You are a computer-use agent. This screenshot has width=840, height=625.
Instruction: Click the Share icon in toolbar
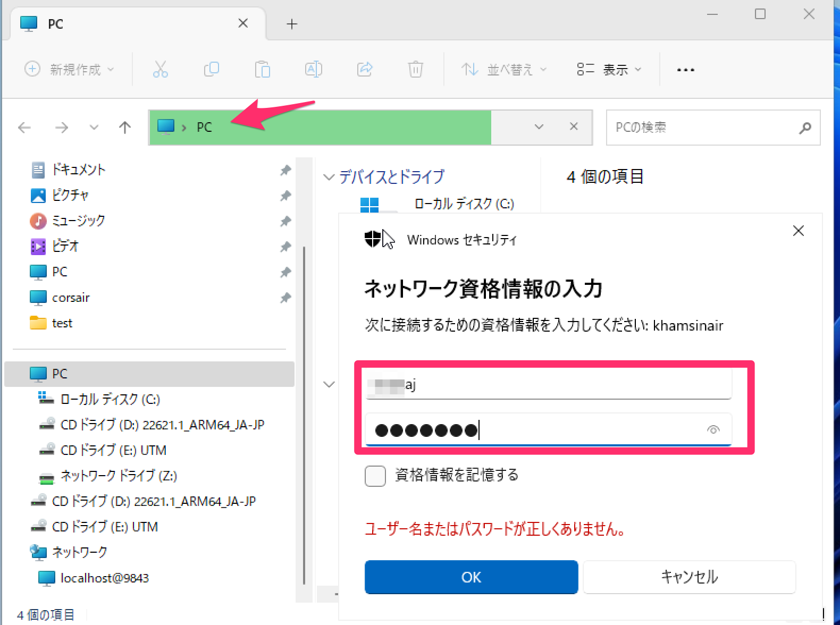365,69
